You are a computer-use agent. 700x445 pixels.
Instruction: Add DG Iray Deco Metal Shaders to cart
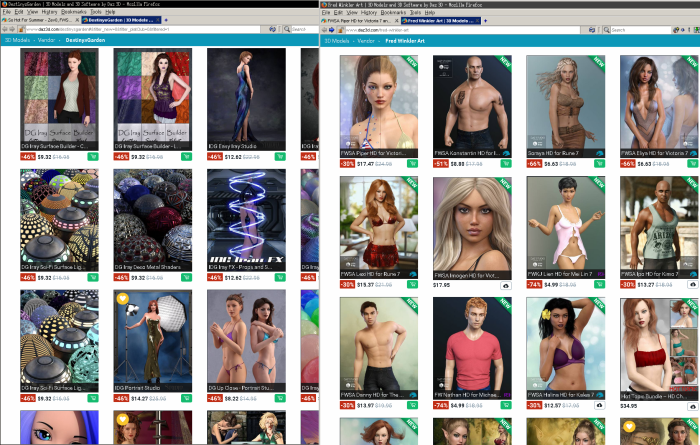pos(186,278)
